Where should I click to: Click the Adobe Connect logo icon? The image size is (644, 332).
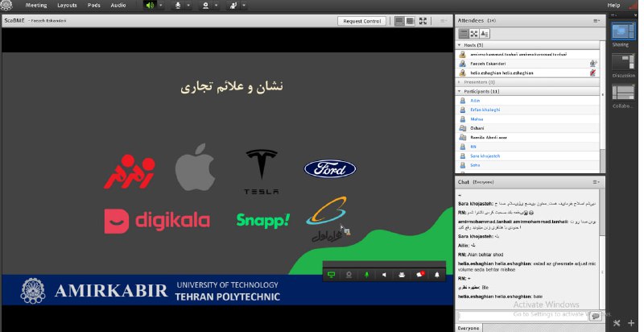pyautogui.click(x=6, y=5)
